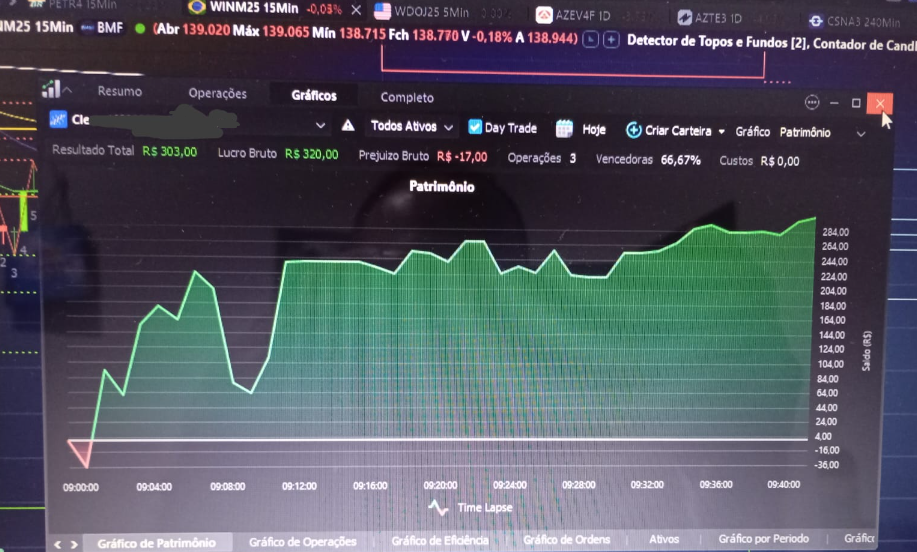Click the plus icon before Detector de Topos
917x552 pixels.
click(610, 40)
